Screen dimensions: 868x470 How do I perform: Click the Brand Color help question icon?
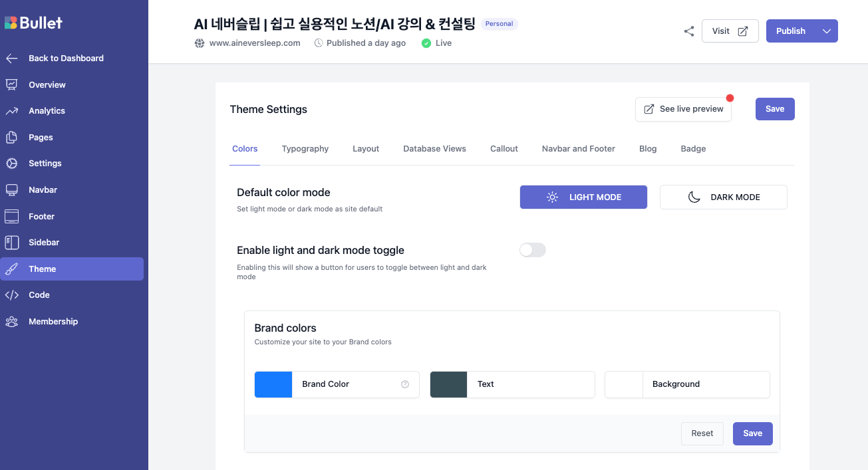pyautogui.click(x=405, y=384)
